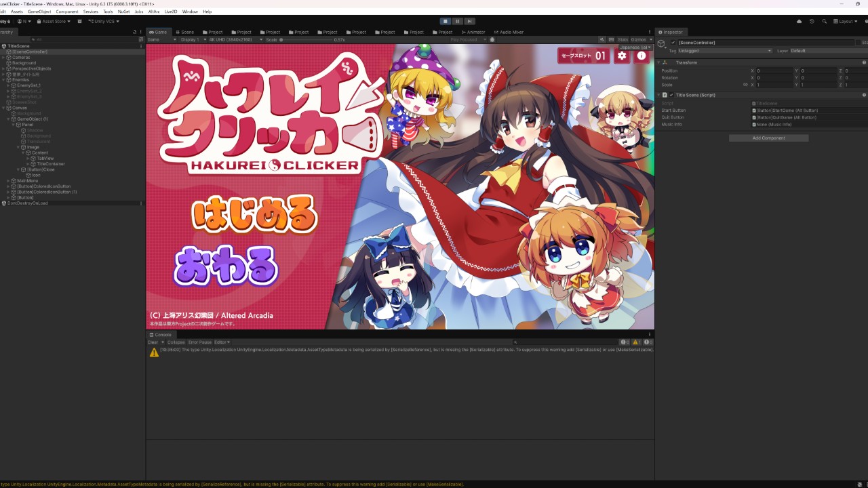
Task: Toggle the [SceneController] active checkbox in Inspector
Action: click(x=673, y=43)
